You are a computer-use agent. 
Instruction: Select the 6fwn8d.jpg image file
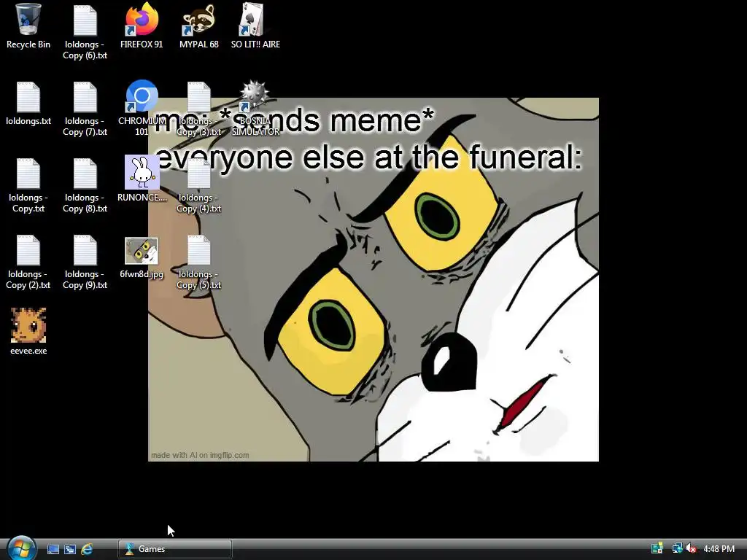(x=142, y=257)
